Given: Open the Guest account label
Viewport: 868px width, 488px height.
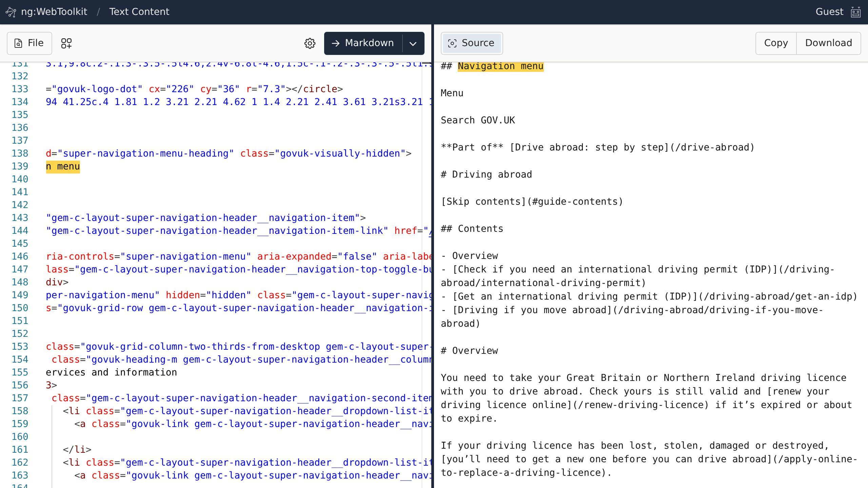Looking at the screenshot, I should point(829,12).
